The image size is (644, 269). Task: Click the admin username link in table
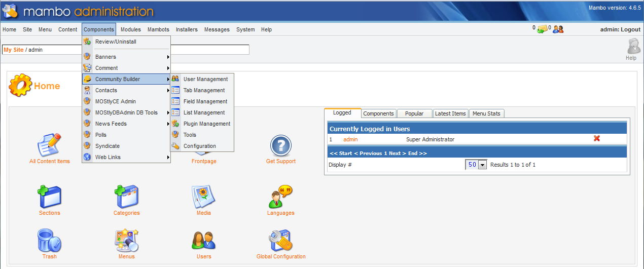(350, 139)
